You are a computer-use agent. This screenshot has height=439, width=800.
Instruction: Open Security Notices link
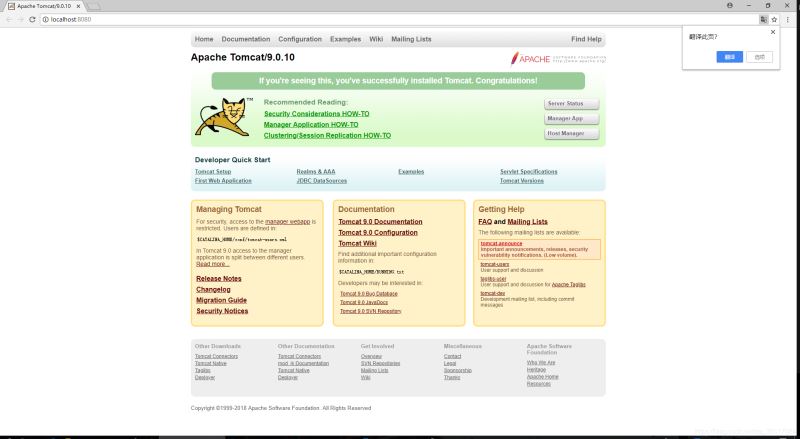[222, 311]
